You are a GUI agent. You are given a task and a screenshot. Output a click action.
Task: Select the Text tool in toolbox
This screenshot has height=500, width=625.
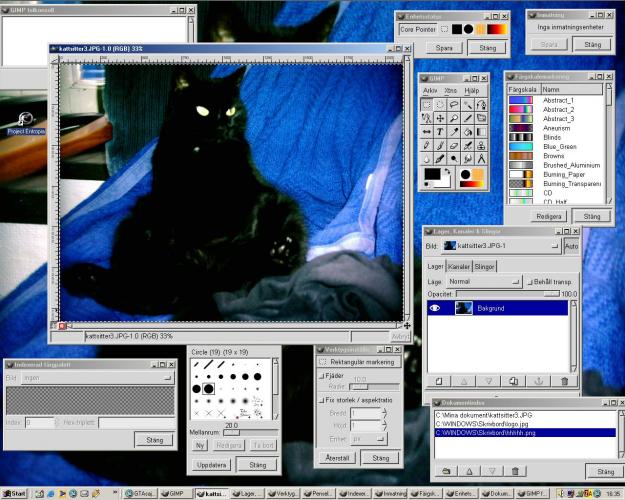click(440, 131)
